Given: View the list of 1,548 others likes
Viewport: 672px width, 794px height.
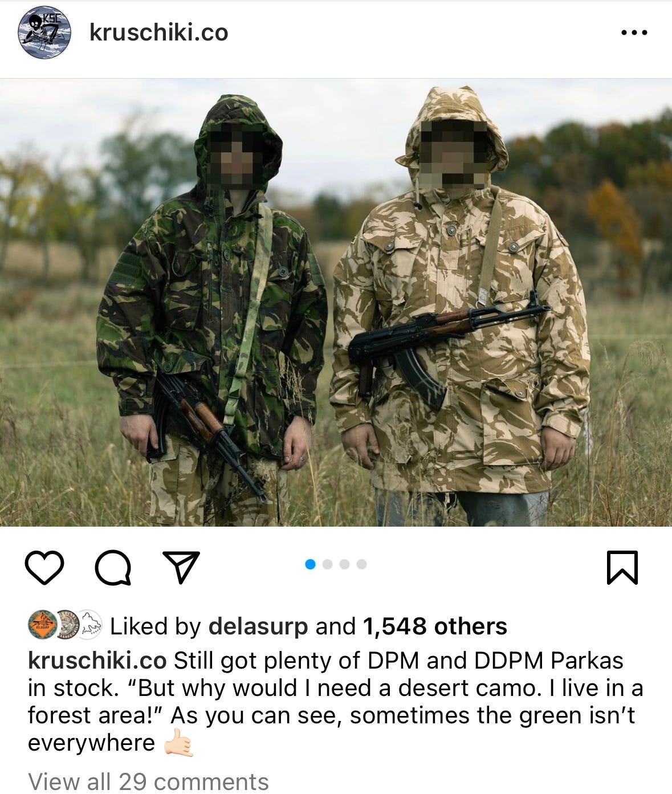Looking at the screenshot, I should coord(435,626).
